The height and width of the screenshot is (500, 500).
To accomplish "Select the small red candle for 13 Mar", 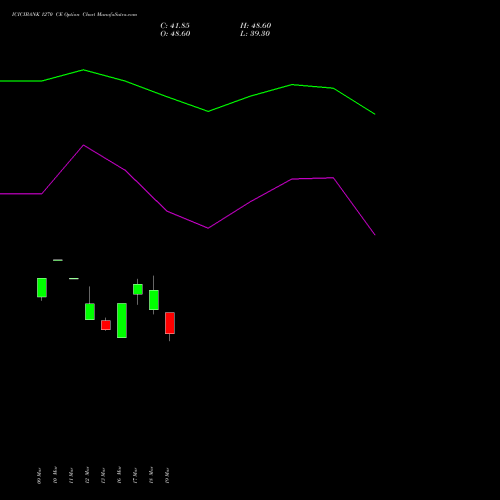I will click(x=106, y=325).
